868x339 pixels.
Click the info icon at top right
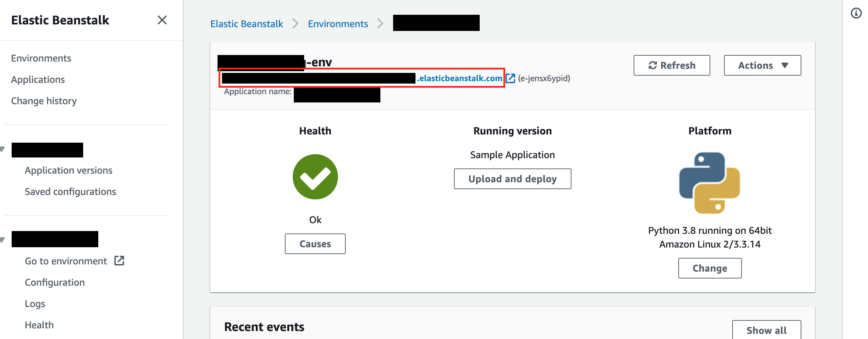(x=856, y=13)
